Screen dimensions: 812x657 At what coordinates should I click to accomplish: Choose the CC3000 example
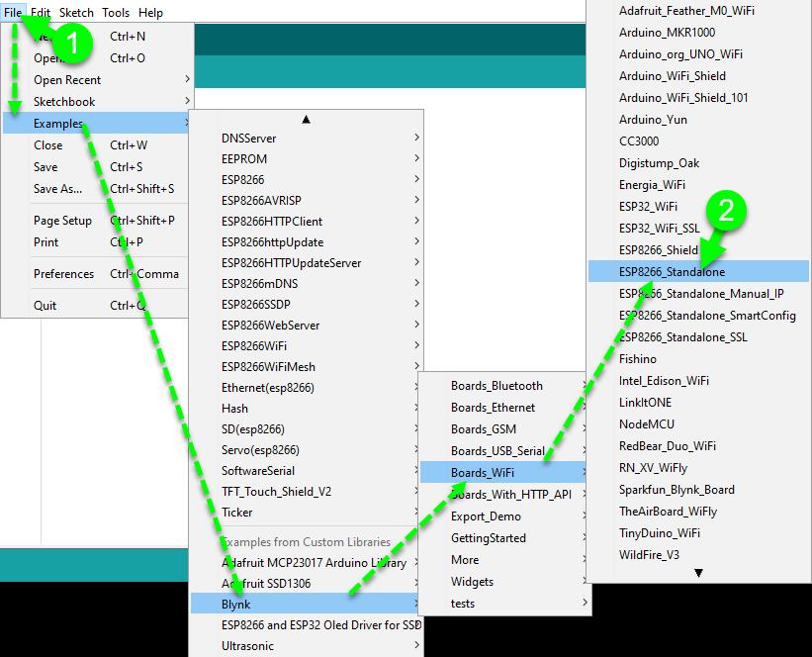coord(698,141)
